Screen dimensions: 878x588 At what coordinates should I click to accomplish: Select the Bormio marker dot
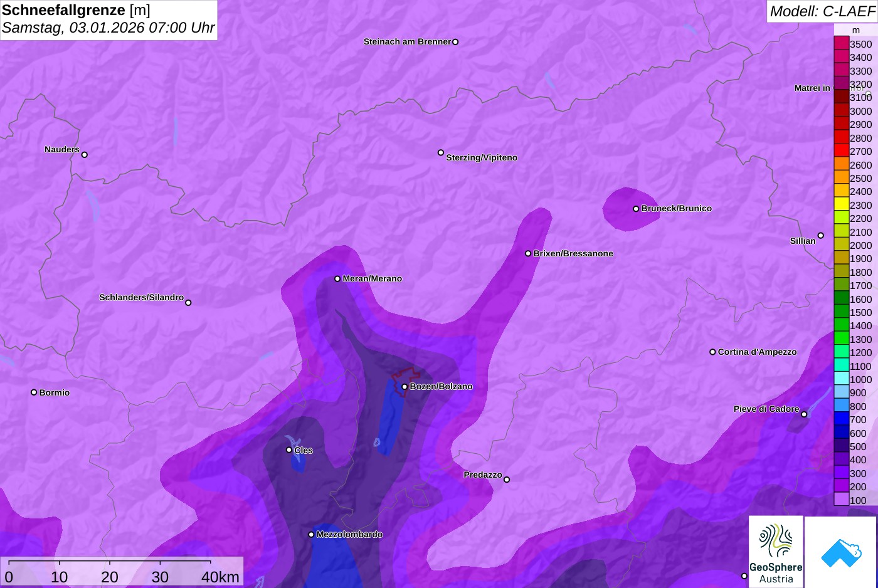coord(34,392)
